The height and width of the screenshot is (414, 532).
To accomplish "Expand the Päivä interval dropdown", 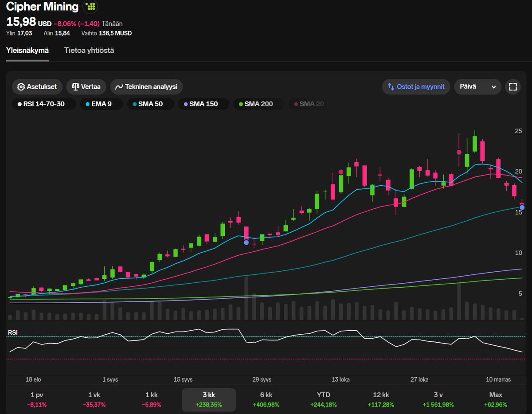I will coord(477,87).
